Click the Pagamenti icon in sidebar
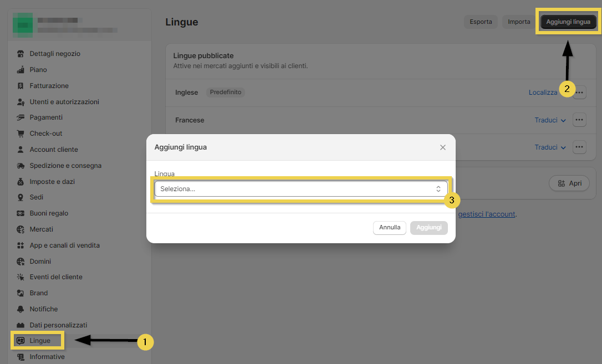This screenshot has height=364, width=602. [21, 117]
